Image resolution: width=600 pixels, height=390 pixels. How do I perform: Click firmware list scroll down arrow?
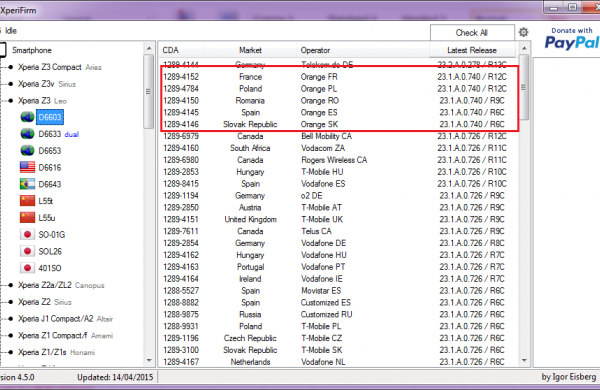pos(524,361)
